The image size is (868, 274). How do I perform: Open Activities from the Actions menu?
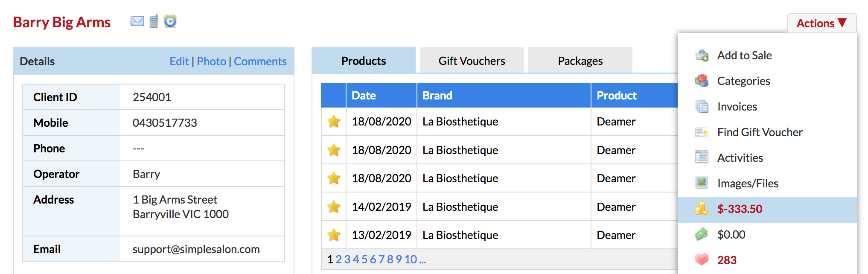767,158
